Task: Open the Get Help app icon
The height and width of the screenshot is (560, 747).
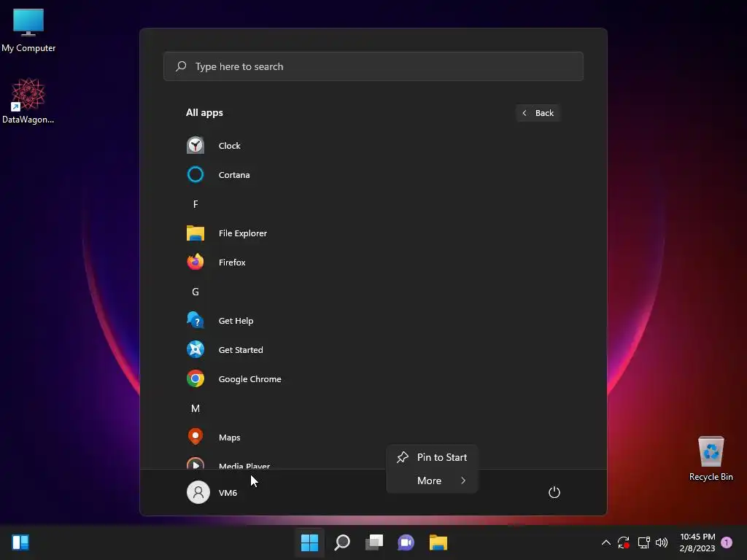Action: [196, 321]
